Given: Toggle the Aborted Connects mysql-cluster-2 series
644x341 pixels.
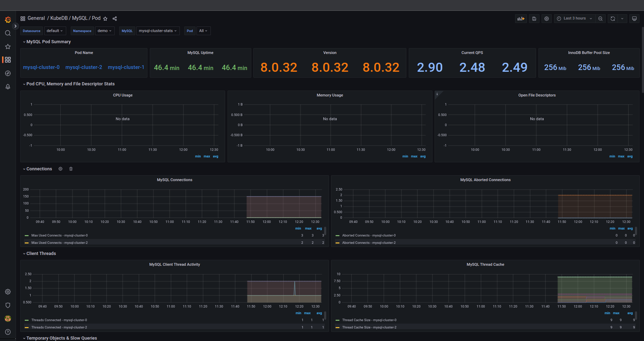Looking at the screenshot, I should point(369,242).
